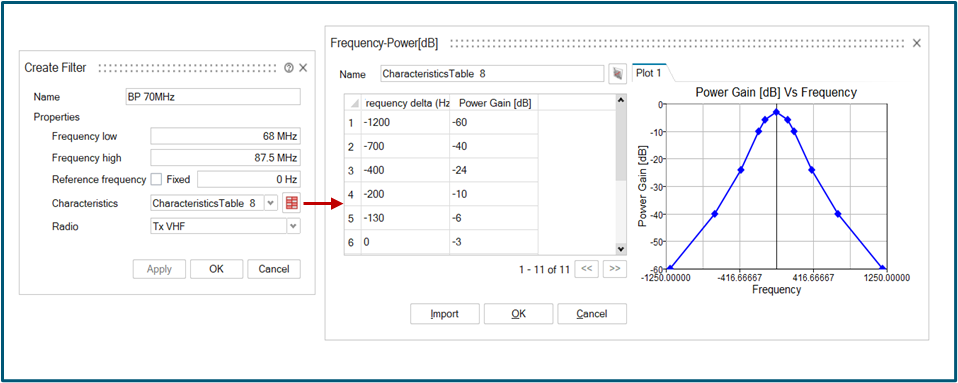Close the Frequency-Power[dB] dialog
Image resolution: width=958 pixels, height=383 pixels.
click(916, 43)
